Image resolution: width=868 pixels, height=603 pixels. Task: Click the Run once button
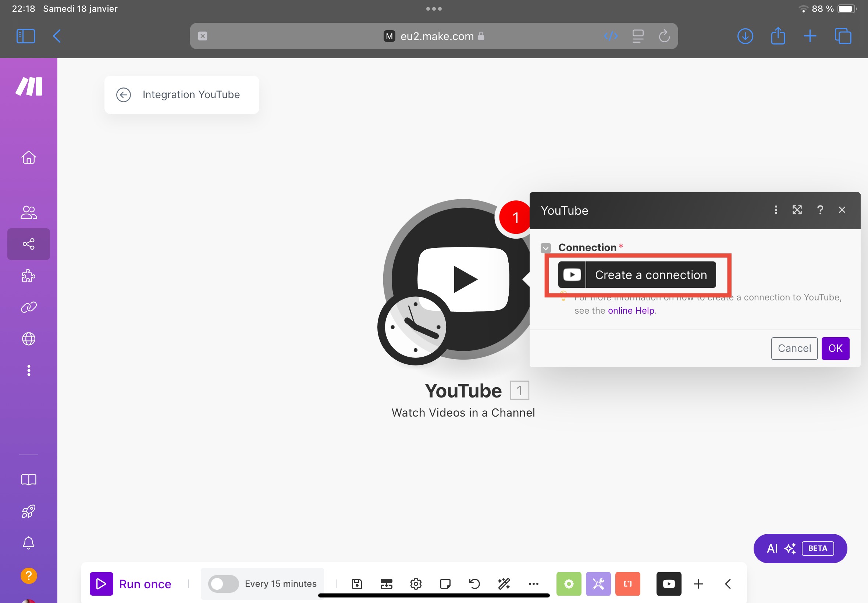(130, 584)
